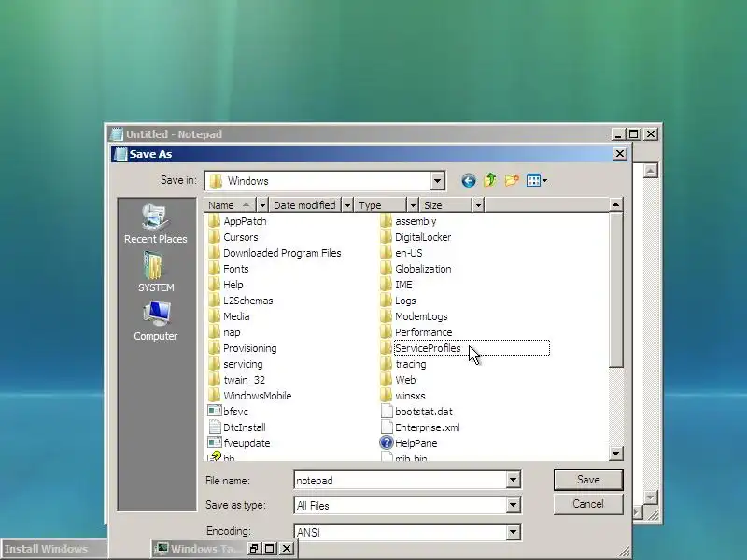Image resolution: width=747 pixels, height=560 pixels.
Task: Open Size column filter arrow
Action: click(478, 205)
